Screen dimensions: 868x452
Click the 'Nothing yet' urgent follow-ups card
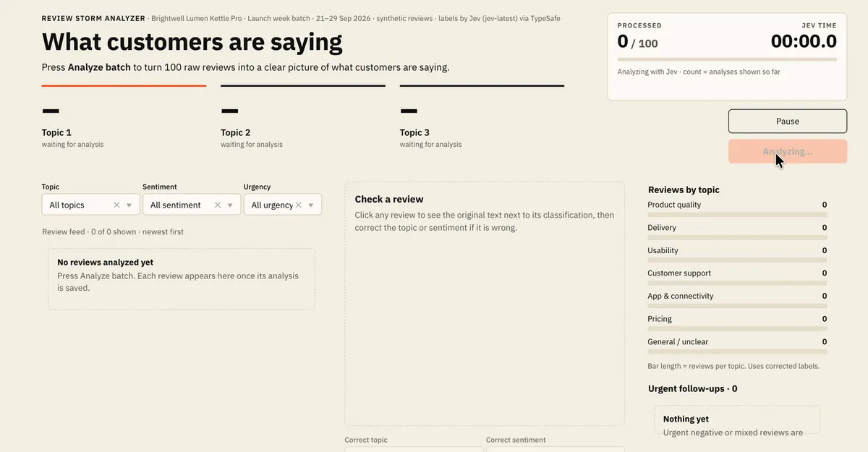tap(736, 419)
